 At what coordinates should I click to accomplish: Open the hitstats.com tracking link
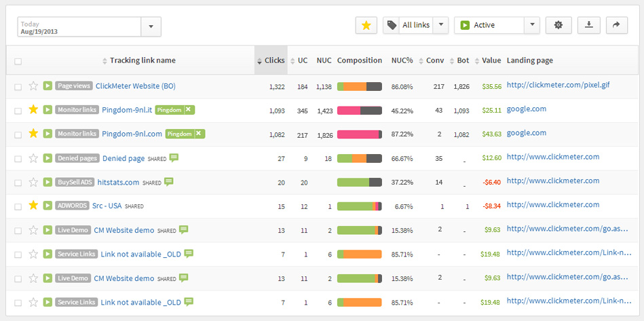coord(118,183)
